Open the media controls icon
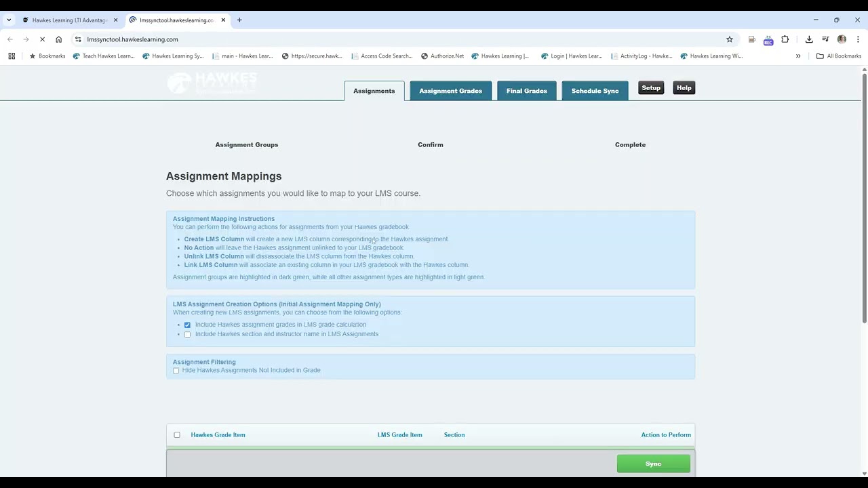Viewport: 868px width, 488px height. click(825, 39)
